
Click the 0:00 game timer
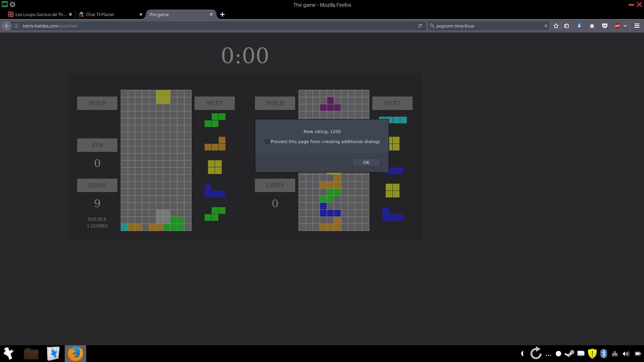click(245, 56)
